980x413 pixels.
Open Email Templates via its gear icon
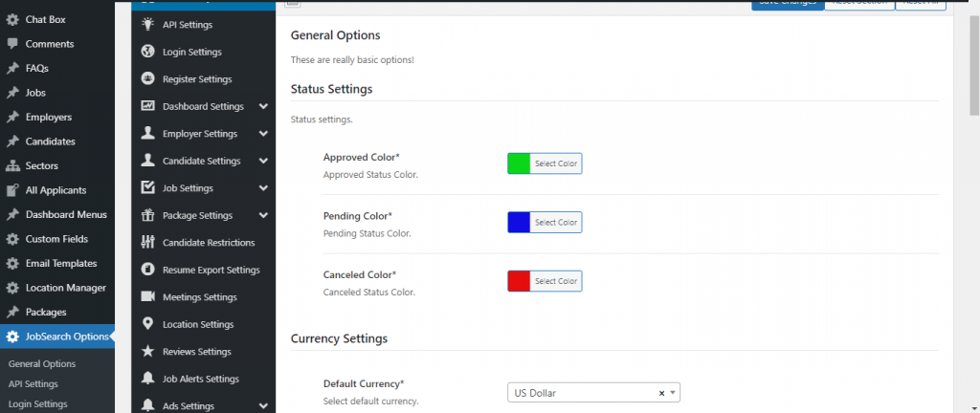(x=11, y=263)
